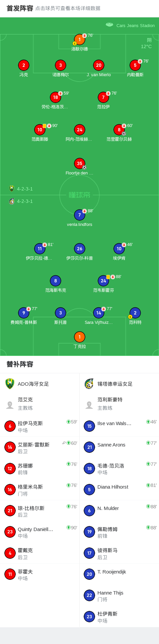Select red number 35 Floortje den player icon
The width and height of the screenshot is (159, 644).
pyautogui.click(x=80, y=163)
